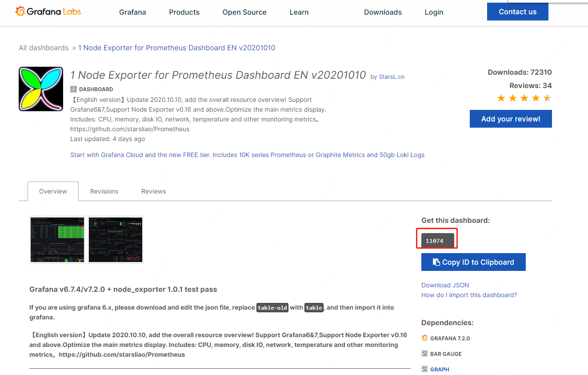Image resolution: width=588 pixels, height=375 pixels.
Task: Click the table-old code label
Action: [x=272, y=307]
